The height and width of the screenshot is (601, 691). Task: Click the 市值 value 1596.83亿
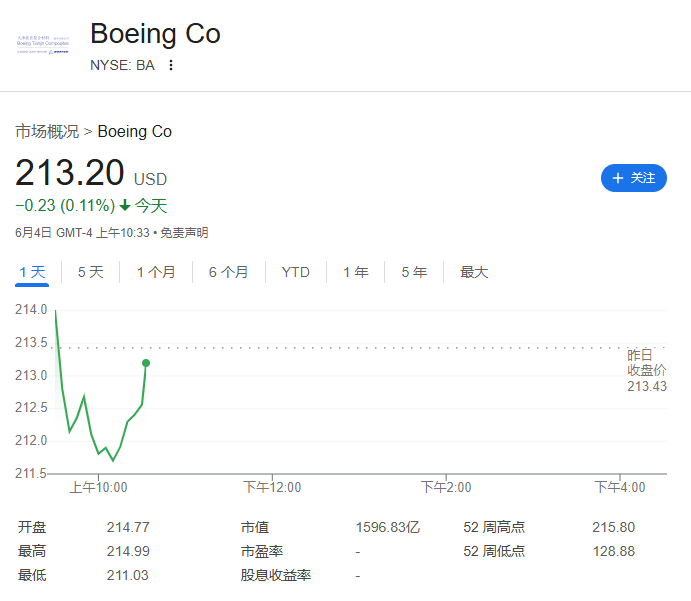tap(388, 527)
